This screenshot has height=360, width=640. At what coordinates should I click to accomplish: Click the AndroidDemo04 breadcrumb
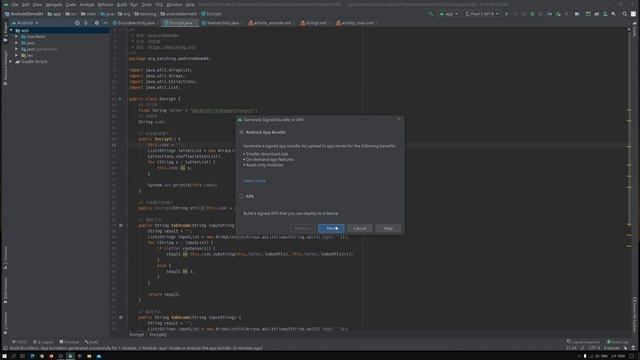pyautogui.click(x=24, y=14)
